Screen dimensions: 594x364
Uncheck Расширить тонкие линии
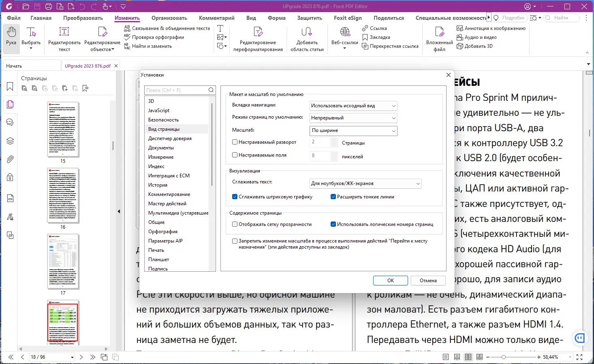[x=333, y=197]
